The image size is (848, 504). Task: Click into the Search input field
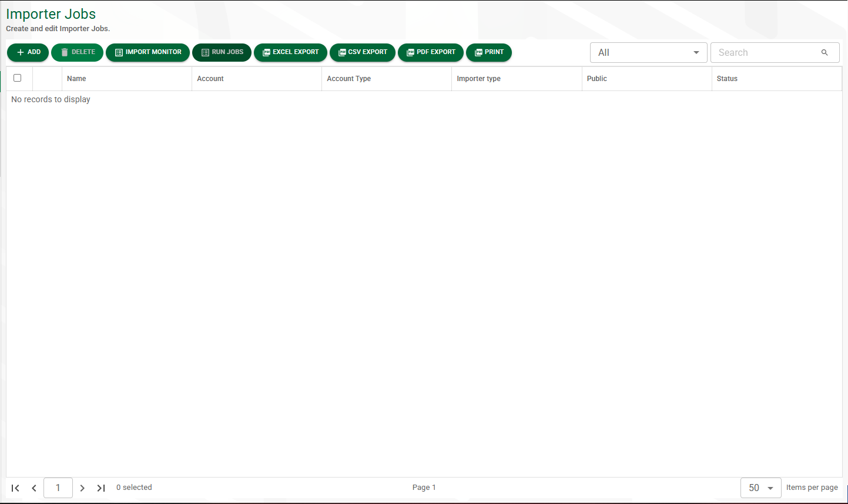point(766,52)
